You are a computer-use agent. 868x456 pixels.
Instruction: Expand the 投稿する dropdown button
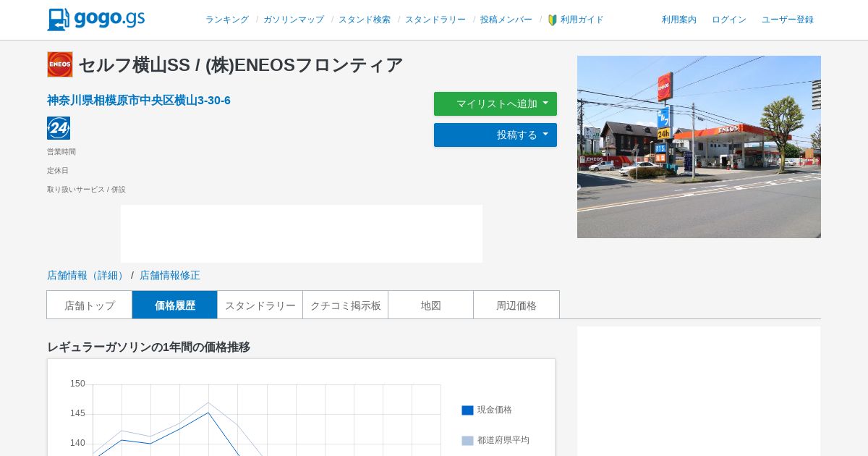pos(495,135)
